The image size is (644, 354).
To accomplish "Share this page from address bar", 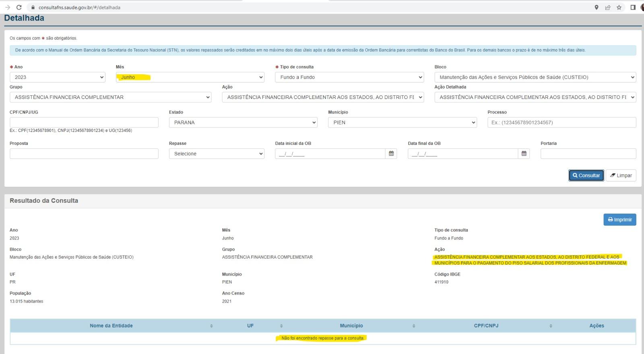I will click(x=608, y=7).
